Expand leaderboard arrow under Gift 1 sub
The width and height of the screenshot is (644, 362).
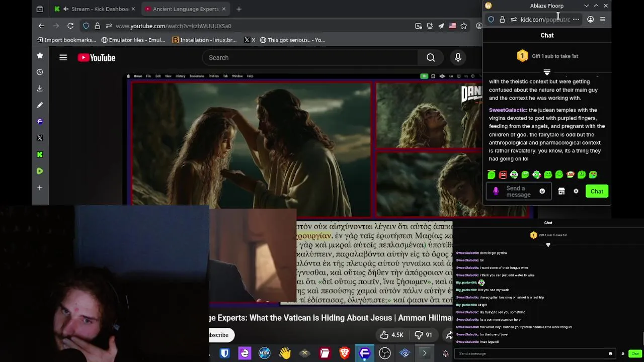(547, 72)
